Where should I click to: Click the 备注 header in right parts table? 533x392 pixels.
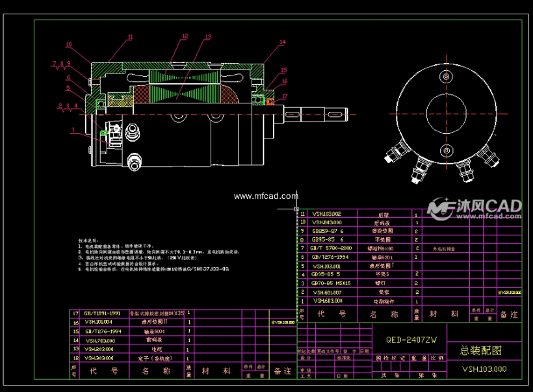coord(509,315)
